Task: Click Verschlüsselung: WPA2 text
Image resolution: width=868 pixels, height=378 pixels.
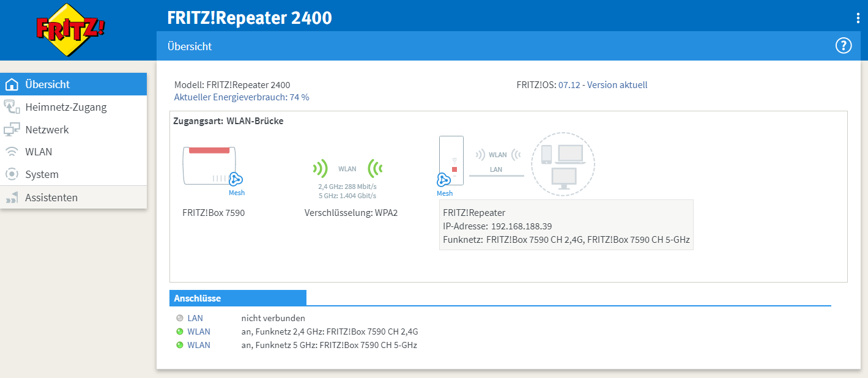Action: coord(351,213)
